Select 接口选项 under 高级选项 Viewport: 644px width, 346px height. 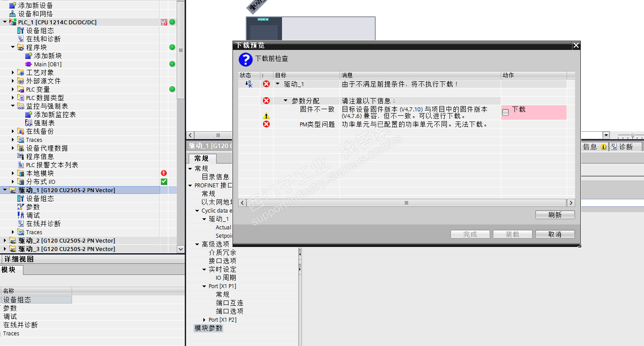222,261
